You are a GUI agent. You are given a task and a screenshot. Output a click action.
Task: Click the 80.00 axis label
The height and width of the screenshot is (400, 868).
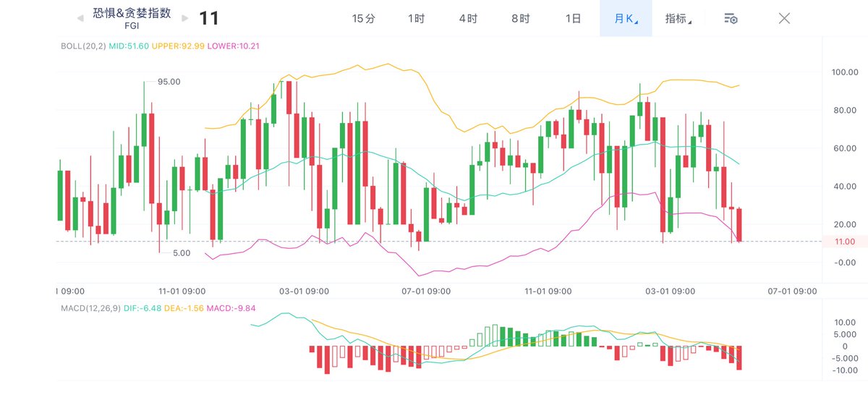tap(846, 111)
